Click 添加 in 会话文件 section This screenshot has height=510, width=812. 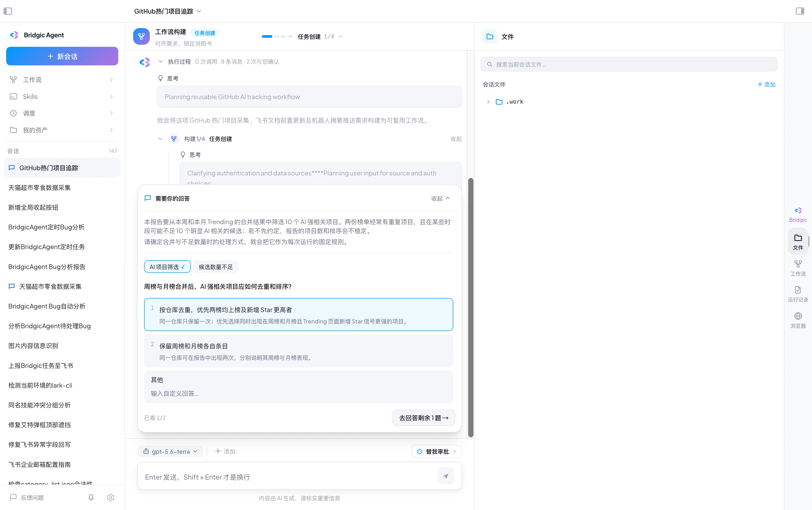766,84
